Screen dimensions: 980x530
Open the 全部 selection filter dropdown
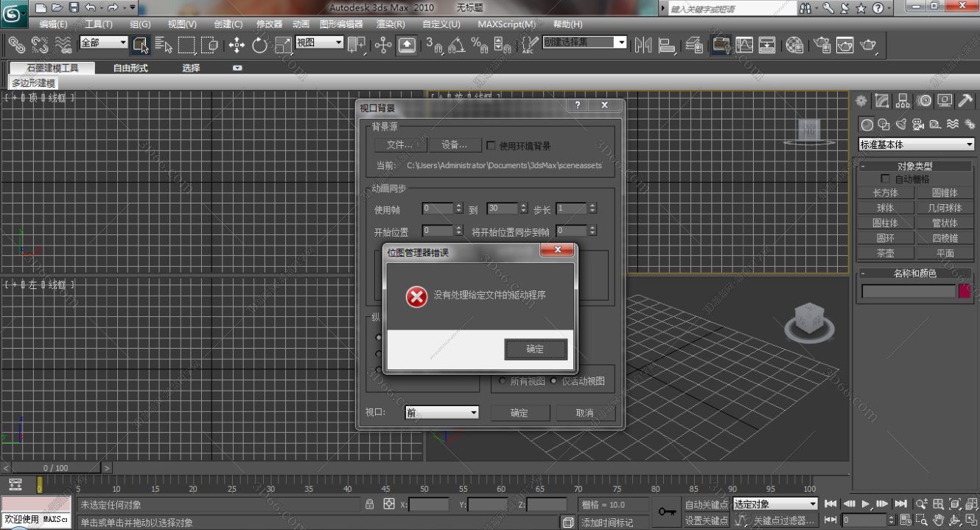(103, 43)
